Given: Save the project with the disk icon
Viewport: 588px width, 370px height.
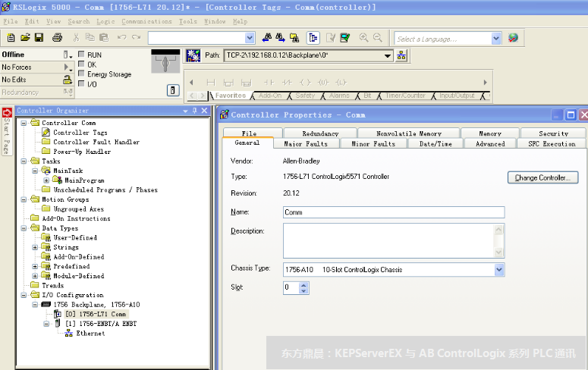Looking at the screenshot, I should (x=39, y=37).
